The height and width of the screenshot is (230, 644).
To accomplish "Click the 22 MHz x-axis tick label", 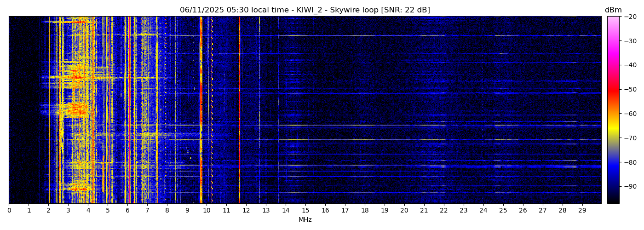I will (x=443, y=210).
